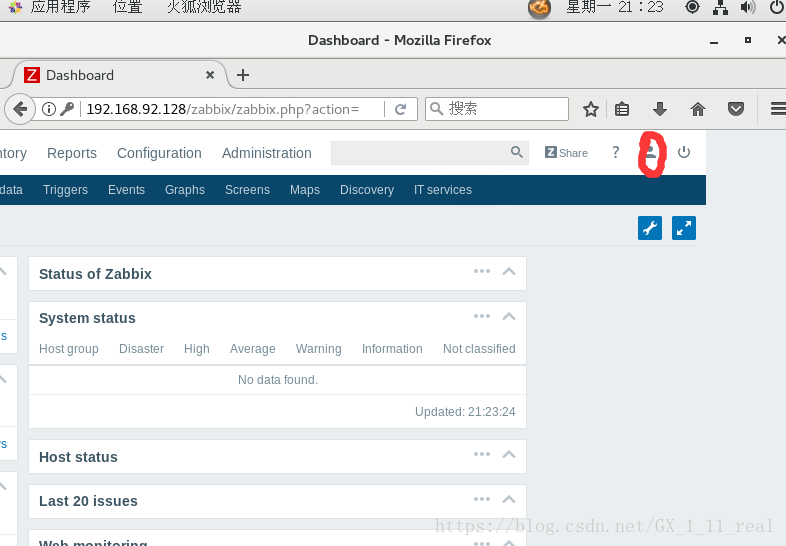The width and height of the screenshot is (786, 546).
Task: Open the Zabbix help question mark
Action: [x=616, y=152]
